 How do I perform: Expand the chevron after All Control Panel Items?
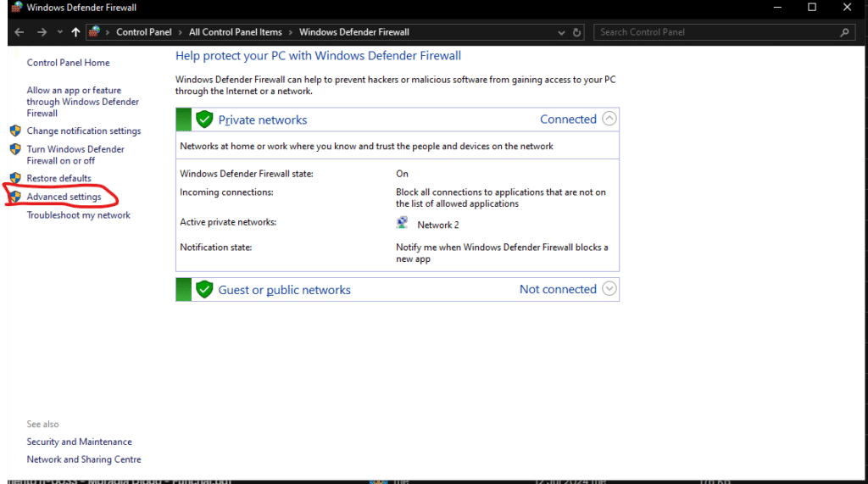click(x=290, y=32)
